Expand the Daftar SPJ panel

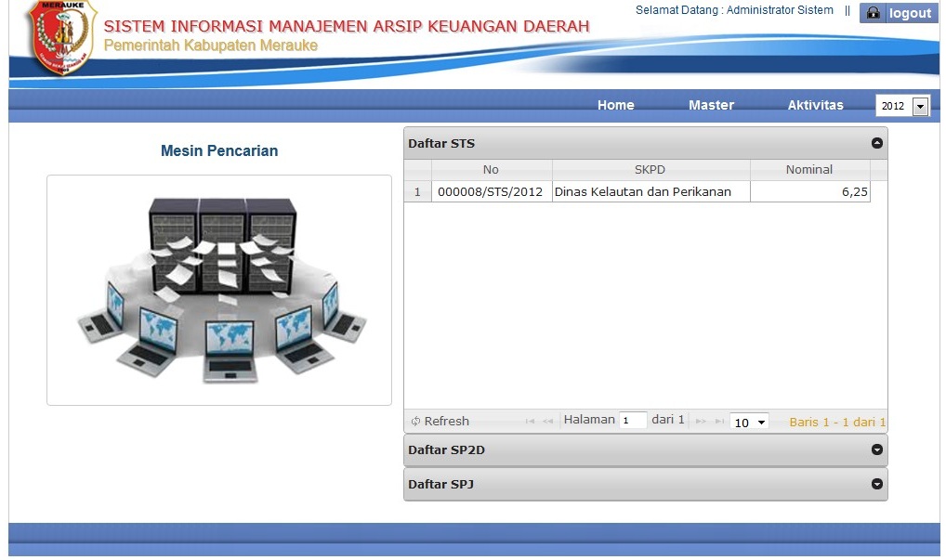coord(875,484)
